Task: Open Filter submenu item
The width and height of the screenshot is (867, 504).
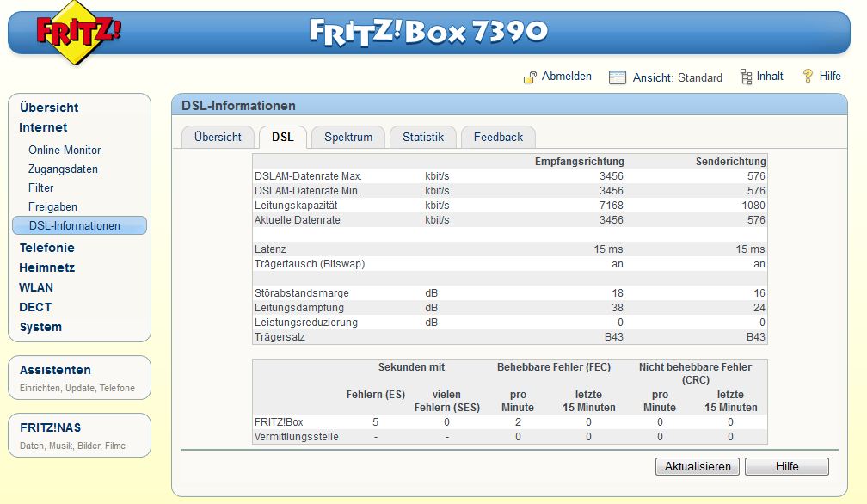Action: [x=41, y=187]
